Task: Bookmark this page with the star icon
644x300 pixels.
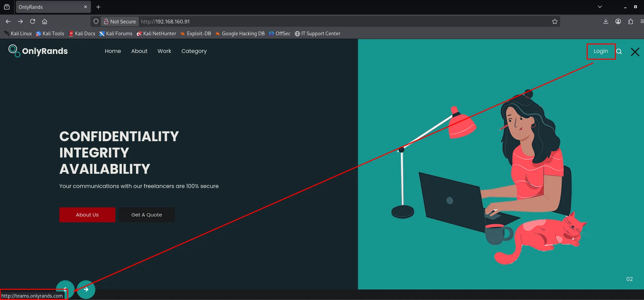Action: [555, 21]
